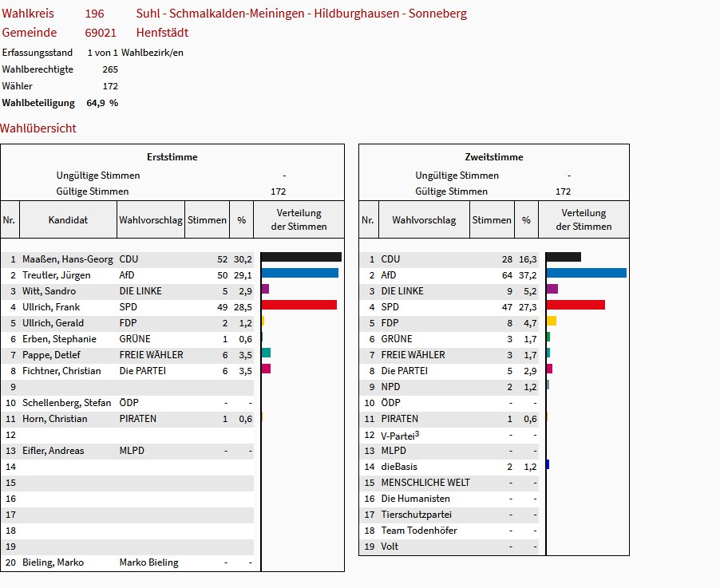Image resolution: width=720 pixels, height=588 pixels.
Task: Select candidate "Schellenberg, Stefan"
Action: click(x=66, y=403)
